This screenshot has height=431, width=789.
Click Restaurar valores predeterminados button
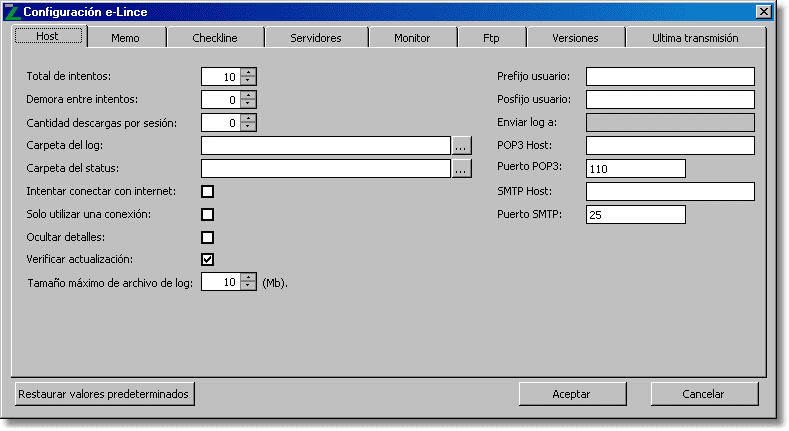coord(105,394)
